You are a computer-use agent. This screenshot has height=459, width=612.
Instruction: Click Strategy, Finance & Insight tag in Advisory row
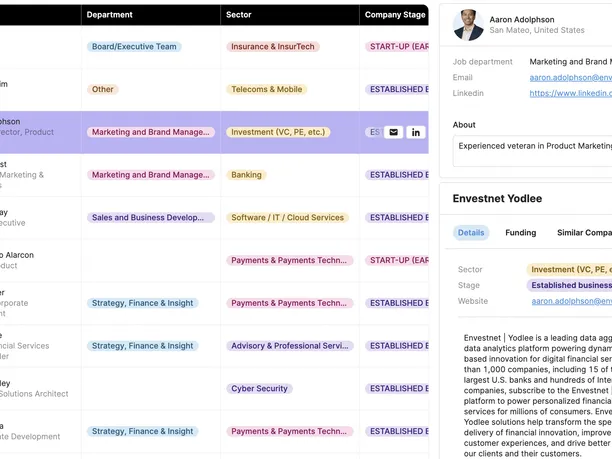click(142, 346)
